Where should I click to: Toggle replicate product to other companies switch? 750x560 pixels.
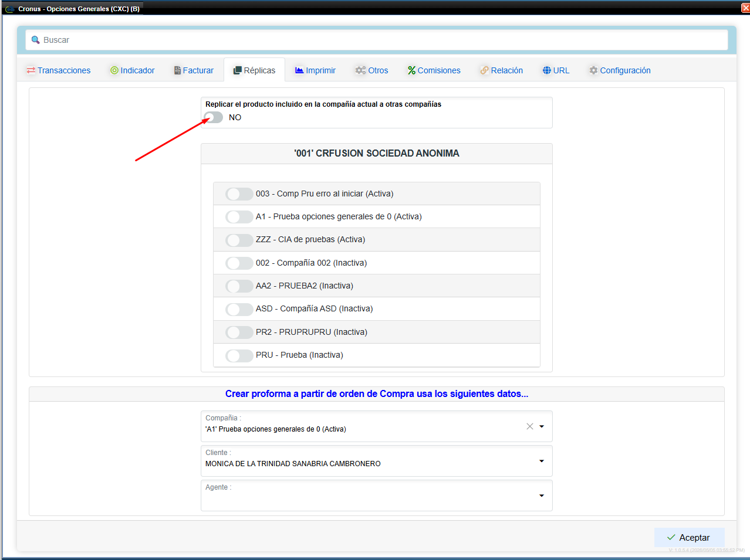pyautogui.click(x=214, y=117)
